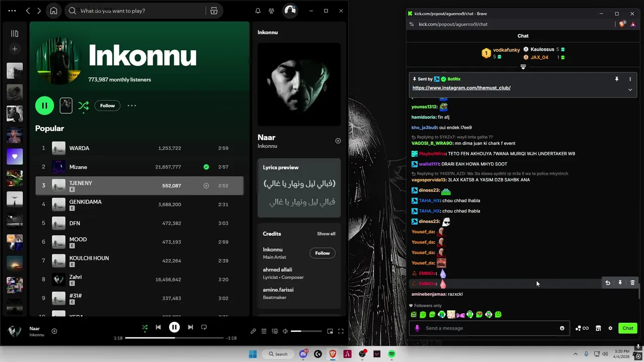Screen dimensions: 644x362
Task: Toggle smart shuffle beside Follow button
Action: pyautogui.click(x=84, y=106)
